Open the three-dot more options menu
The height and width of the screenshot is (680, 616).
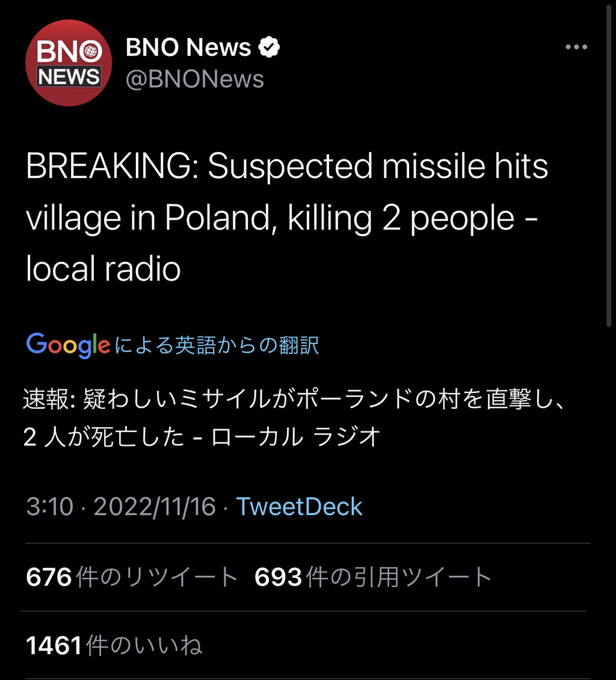pos(576,48)
